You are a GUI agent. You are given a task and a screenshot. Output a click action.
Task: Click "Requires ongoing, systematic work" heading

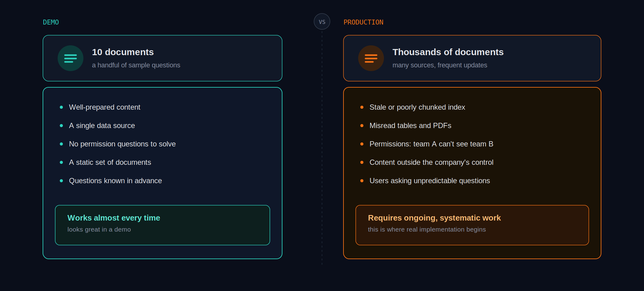point(434,218)
